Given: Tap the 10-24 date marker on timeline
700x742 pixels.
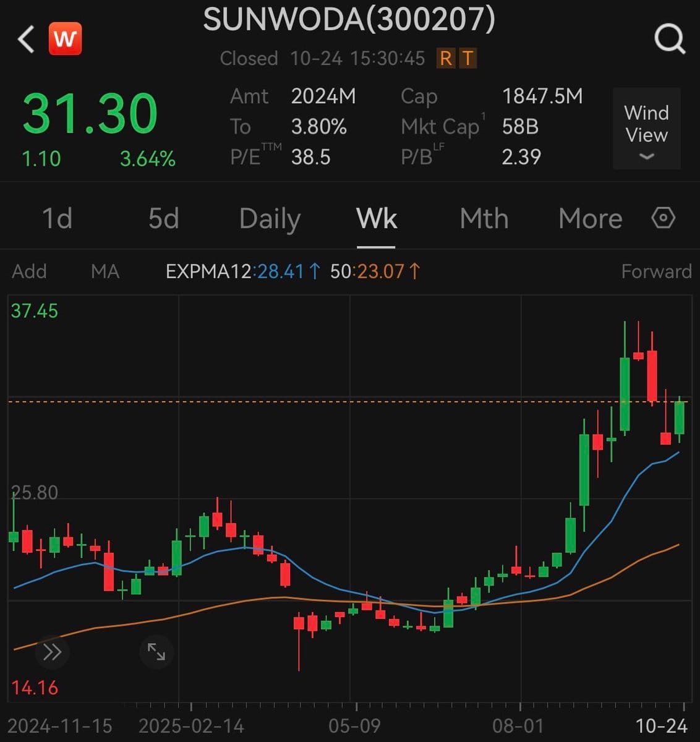Looking at the screenshot, I should 662,725.
